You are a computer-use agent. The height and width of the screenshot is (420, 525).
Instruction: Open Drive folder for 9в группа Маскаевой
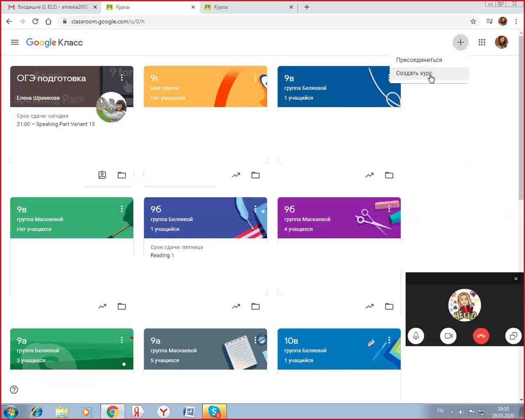[x=122, y=306]
